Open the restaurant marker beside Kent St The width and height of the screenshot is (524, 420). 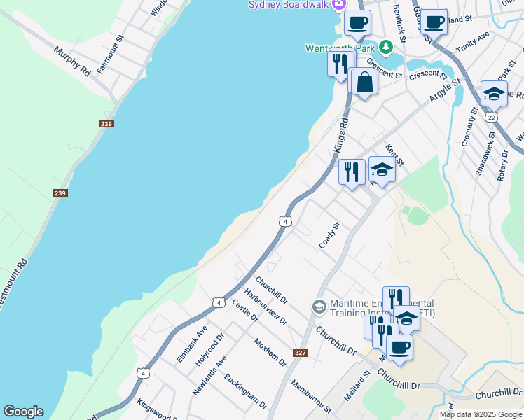[x=352, y=173]
